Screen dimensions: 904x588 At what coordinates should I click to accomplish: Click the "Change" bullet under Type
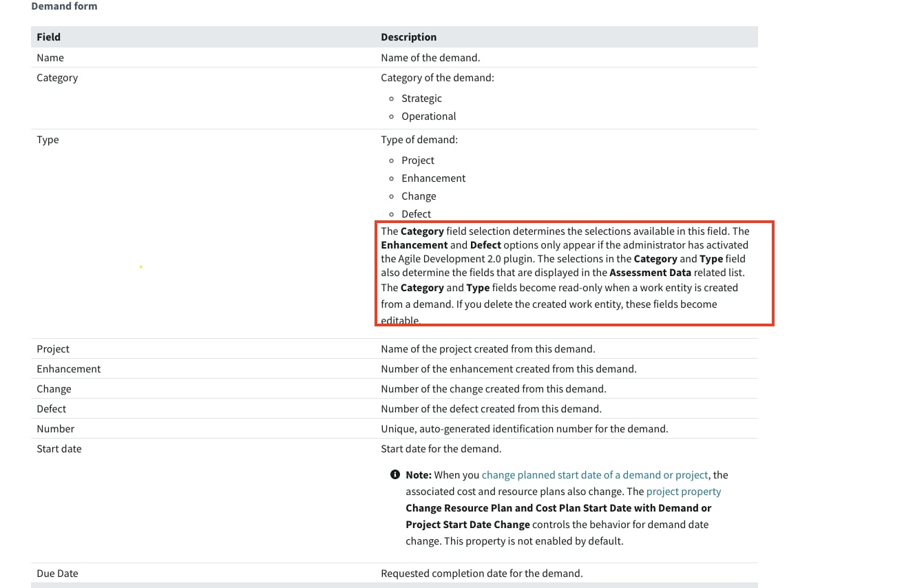coord(419,196)
